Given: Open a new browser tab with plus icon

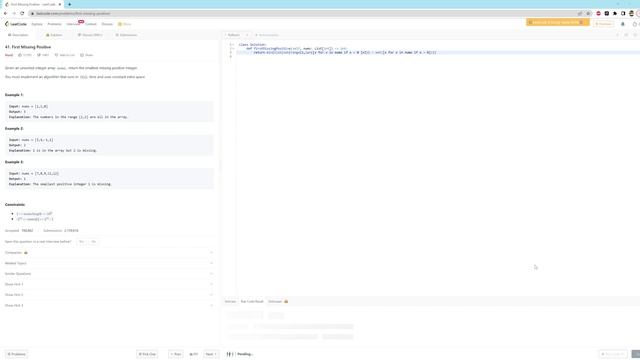Looking at the screenshot, I should tap(69, 4).
